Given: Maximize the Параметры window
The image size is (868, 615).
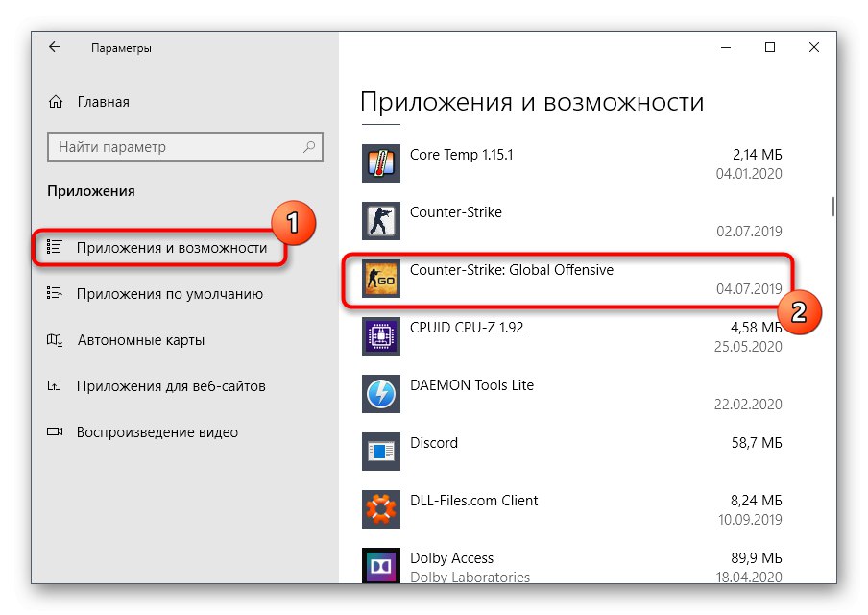Looking at the screenshot, I should pyautogui.click(x=769, y=48).
